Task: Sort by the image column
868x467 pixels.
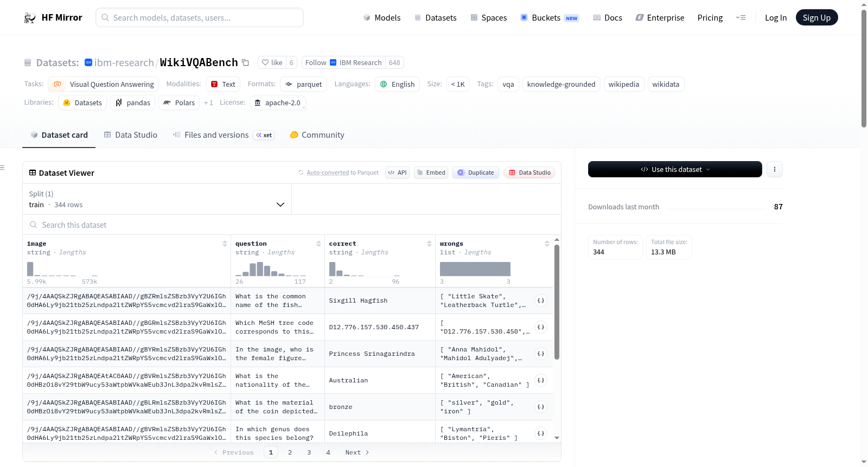Action: pos(225,244)
